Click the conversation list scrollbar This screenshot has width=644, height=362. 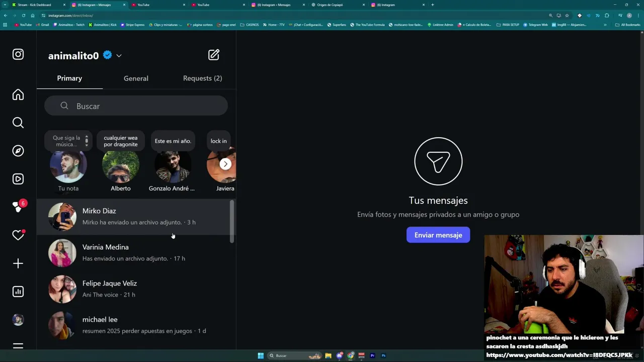pyautogui.click(x=232, y=221)
